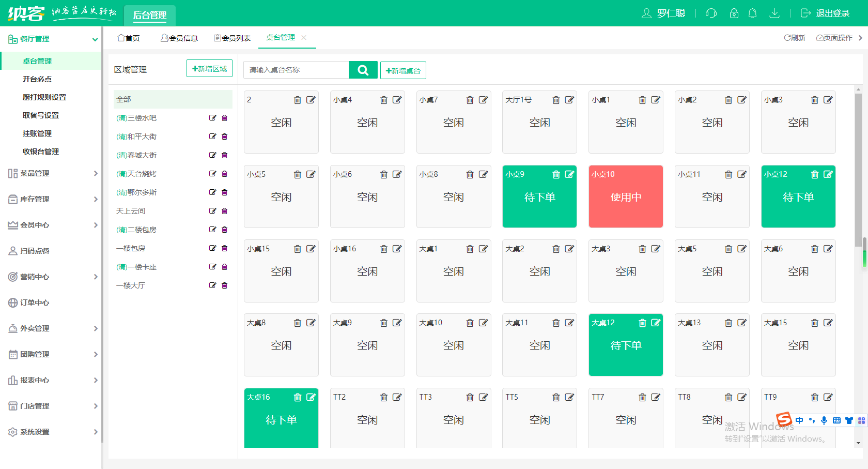Click the customer service headset icon
Image resolution: width=868 pixels, height=469 pixels.
click(711, 13)
